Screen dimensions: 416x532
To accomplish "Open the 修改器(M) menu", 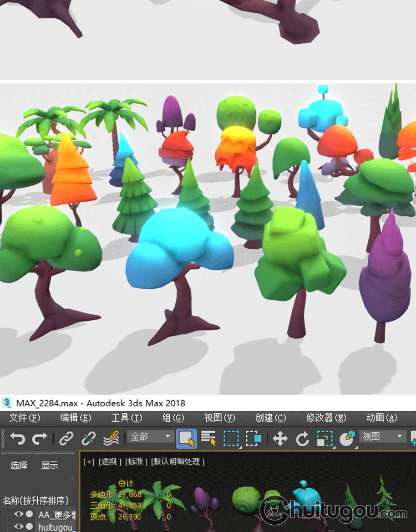I will (326, 418).
